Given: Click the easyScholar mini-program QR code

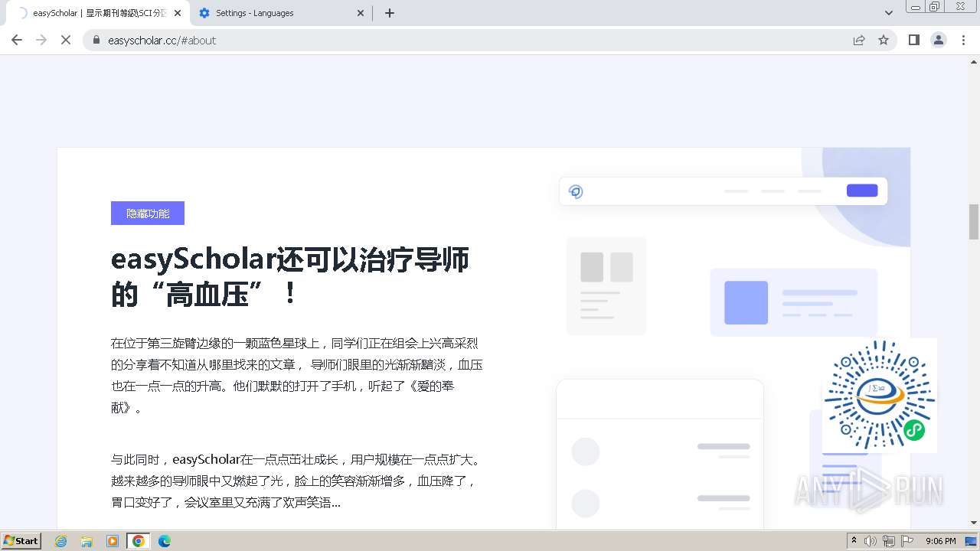Looking at the screenshot, I should [x=880, y=395].
